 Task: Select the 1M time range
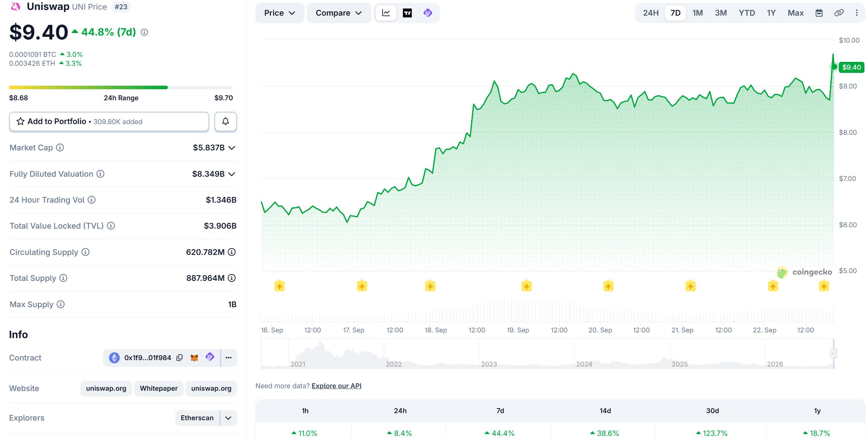click(698, 13)
